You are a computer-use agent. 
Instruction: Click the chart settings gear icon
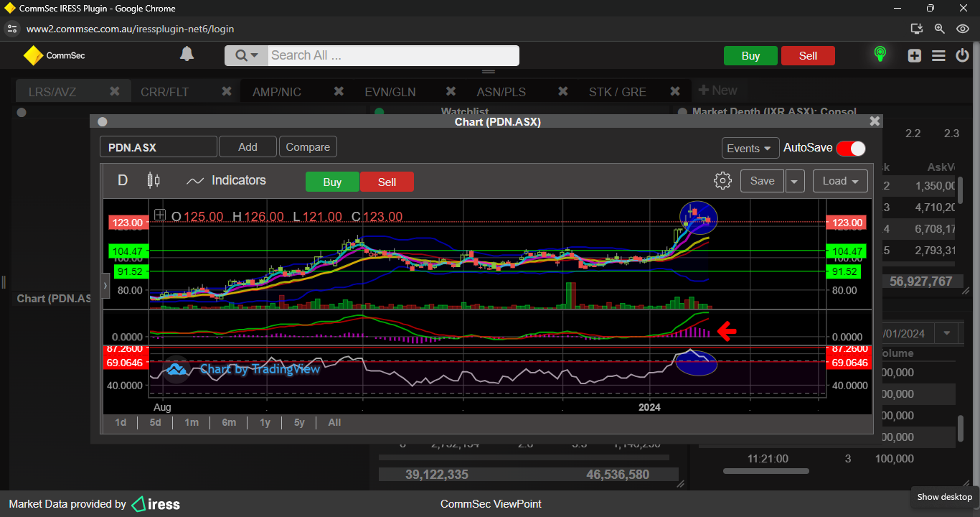722,181
